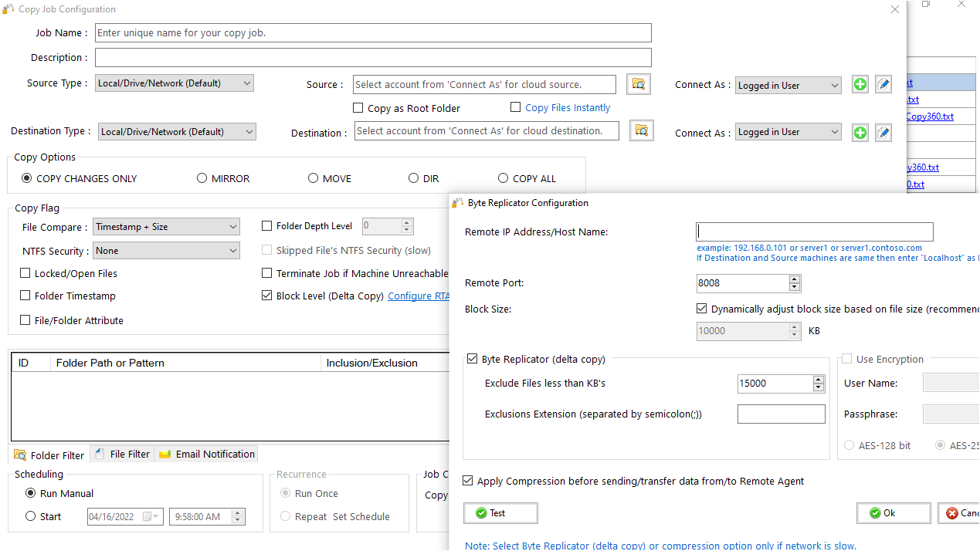Check File/Folder Attribute option
Viewport: 980px width, 551px height.
25,320
